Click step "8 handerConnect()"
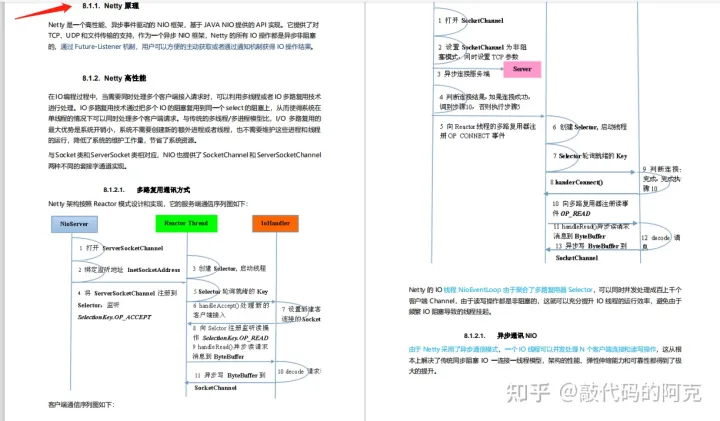 pyautogui.click(x=577, y=182)
